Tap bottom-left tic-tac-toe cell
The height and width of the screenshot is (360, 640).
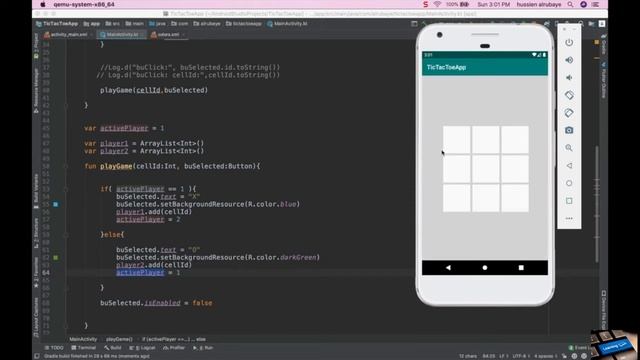(x=457, y=198)
